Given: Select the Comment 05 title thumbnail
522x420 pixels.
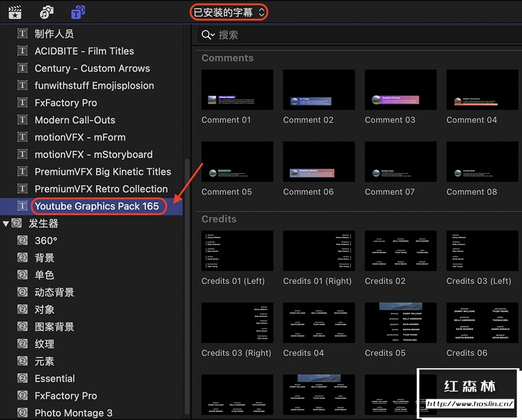Looking at the screenshot, I should (x=237, y=162).
